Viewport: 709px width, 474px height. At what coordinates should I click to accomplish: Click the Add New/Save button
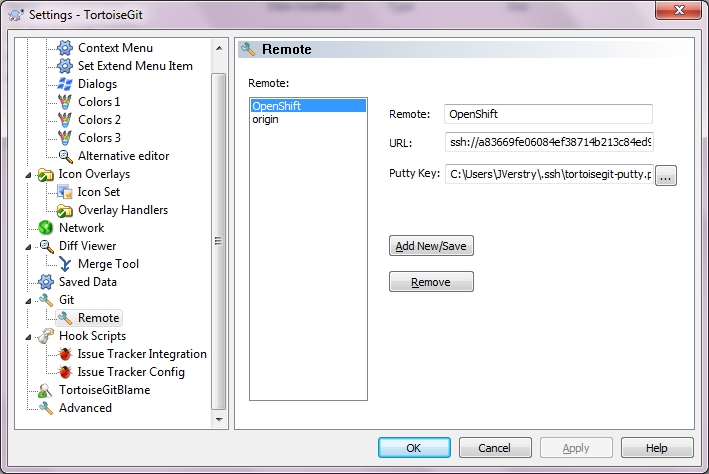pos(431,246)
